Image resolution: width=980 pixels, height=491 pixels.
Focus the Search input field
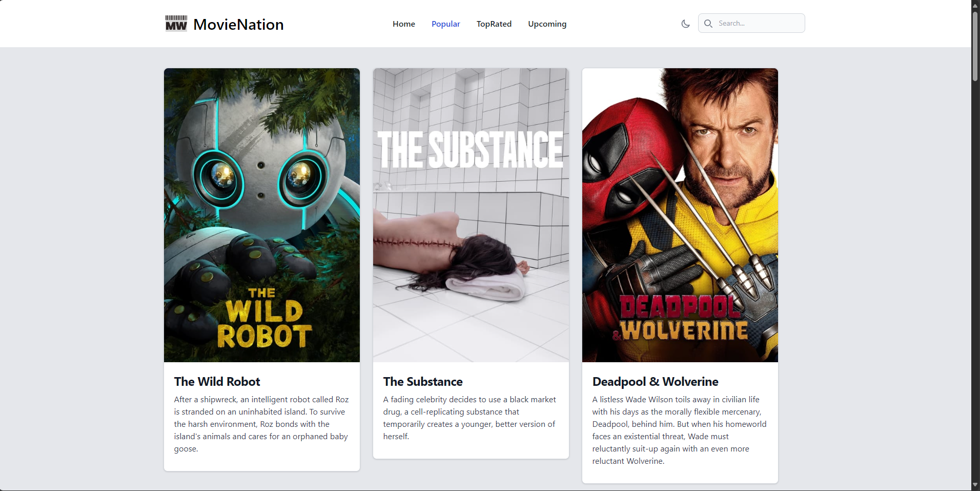(751, 23)
